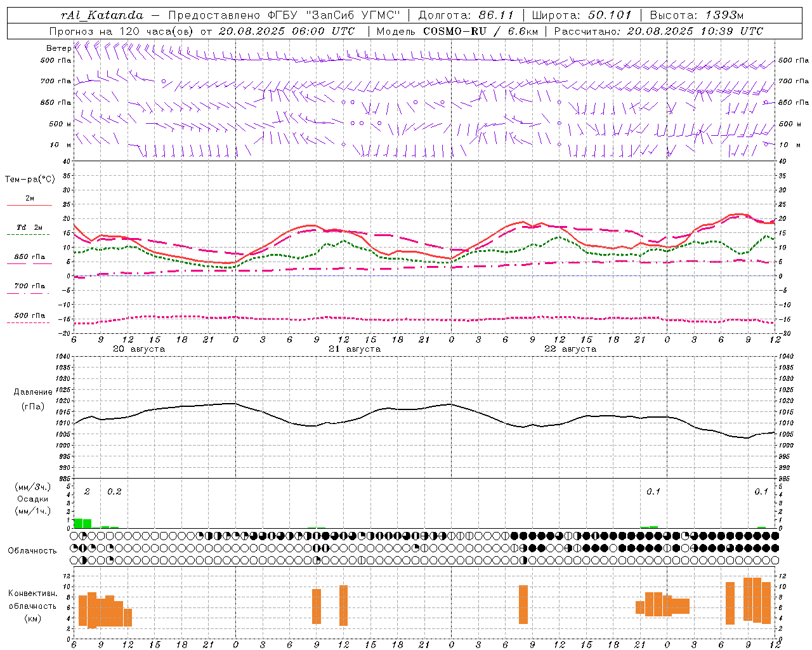
Task: Click the Td 2м dew point legend entry
Action: [x=30, y=227]
